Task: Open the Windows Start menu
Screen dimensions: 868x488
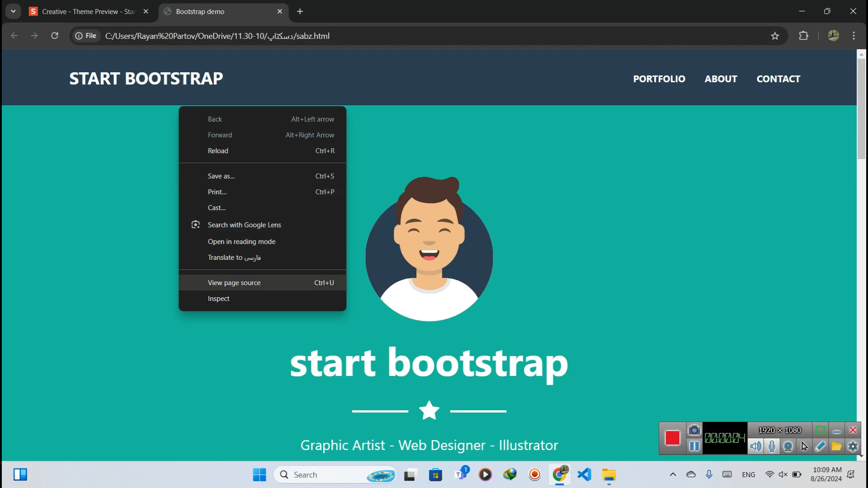Action: click(x=259, y=475)
